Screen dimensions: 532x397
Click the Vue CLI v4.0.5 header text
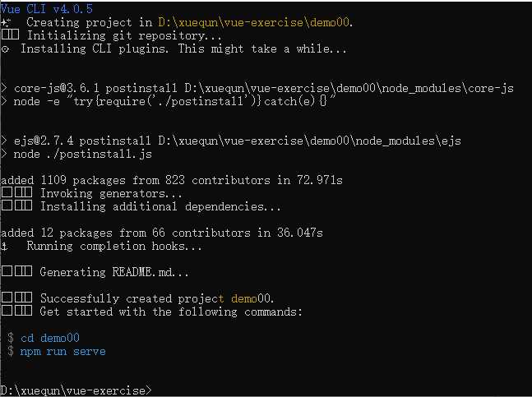pos(47,8)
